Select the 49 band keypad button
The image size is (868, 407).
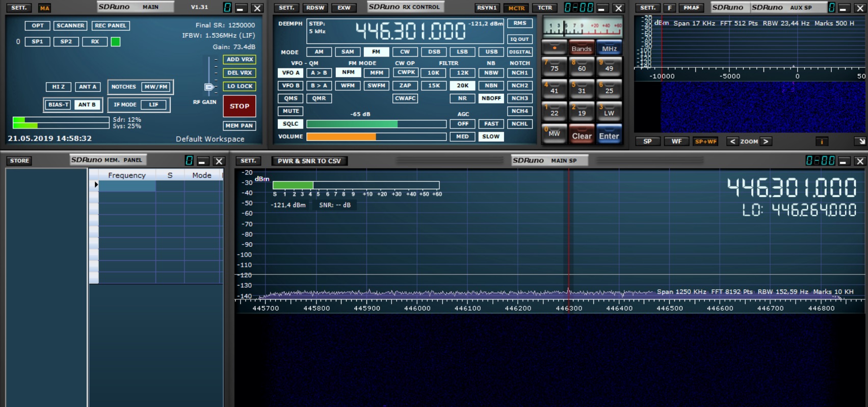(609, 66)
